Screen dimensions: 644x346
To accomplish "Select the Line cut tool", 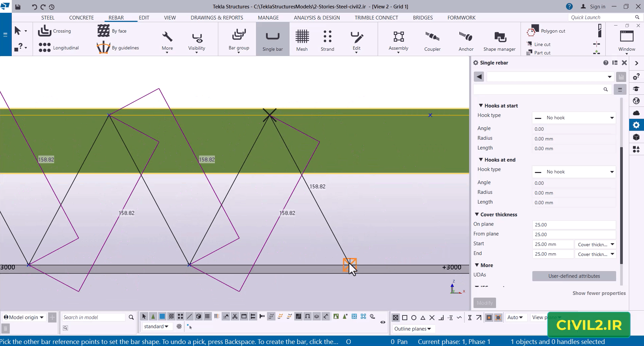I will [538, 44].
